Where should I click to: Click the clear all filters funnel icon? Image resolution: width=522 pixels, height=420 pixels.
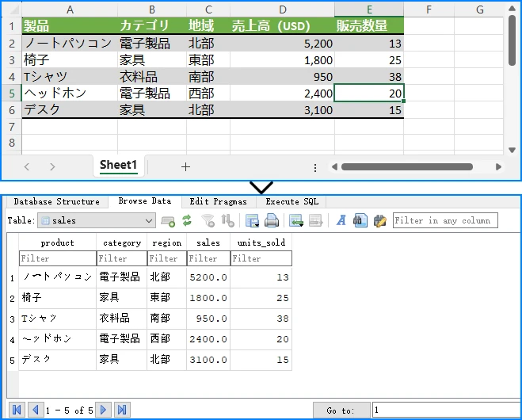point(208,220)
